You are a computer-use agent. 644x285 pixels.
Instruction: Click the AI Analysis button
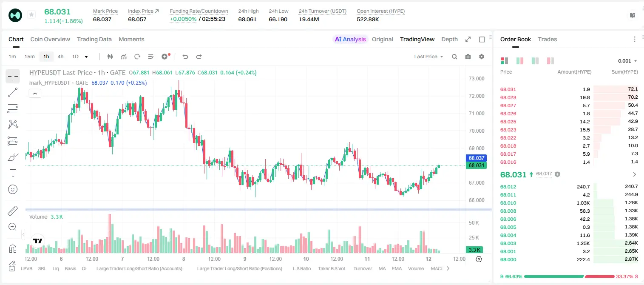350,39
